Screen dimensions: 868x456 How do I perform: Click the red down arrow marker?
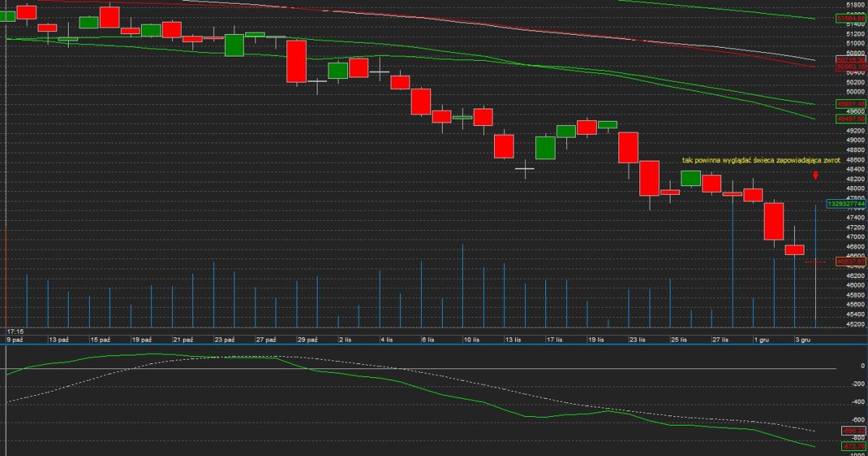815,174
